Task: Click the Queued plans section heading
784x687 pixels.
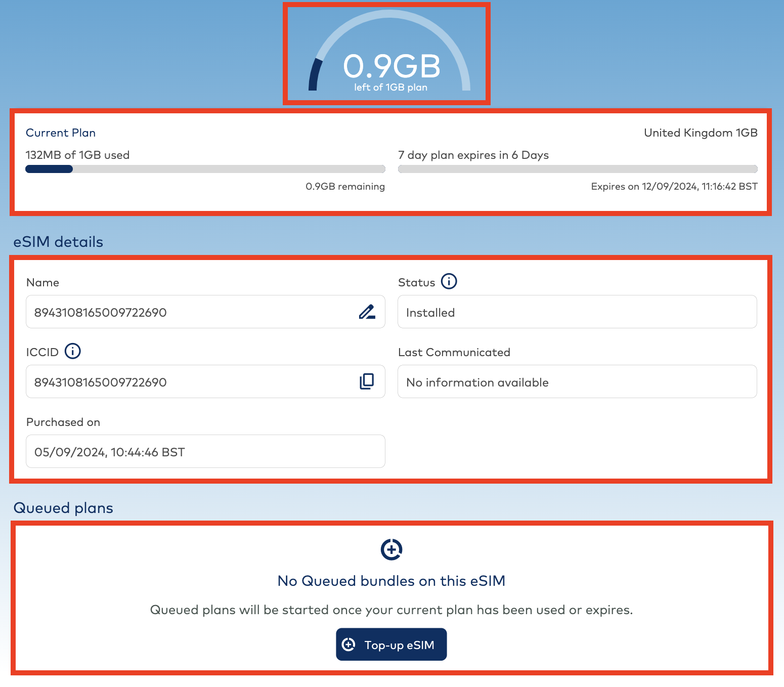Action: (x=63, y=508)
